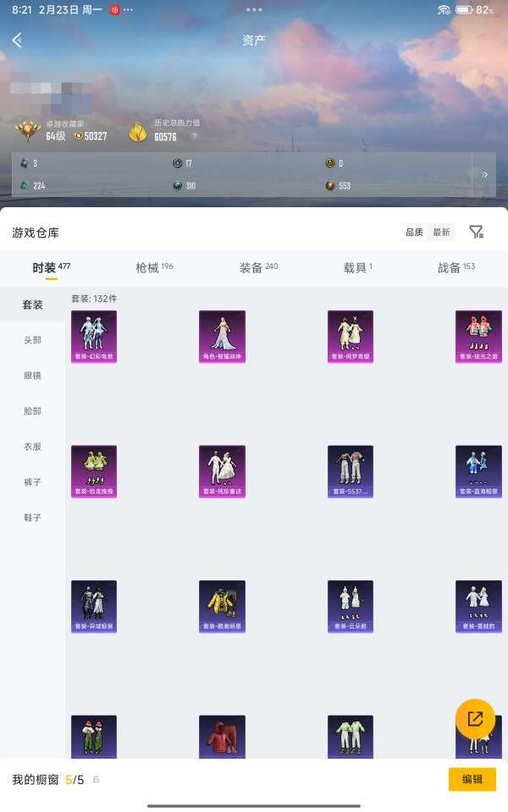Open the light green tracksuit outfit thumbnail
This screenshot has width=508, height=812.
click(351, 737)
